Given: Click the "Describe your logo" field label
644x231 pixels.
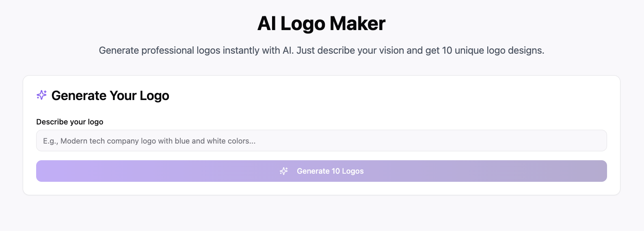Looking at the screenshot, I should tap(70, 122).
